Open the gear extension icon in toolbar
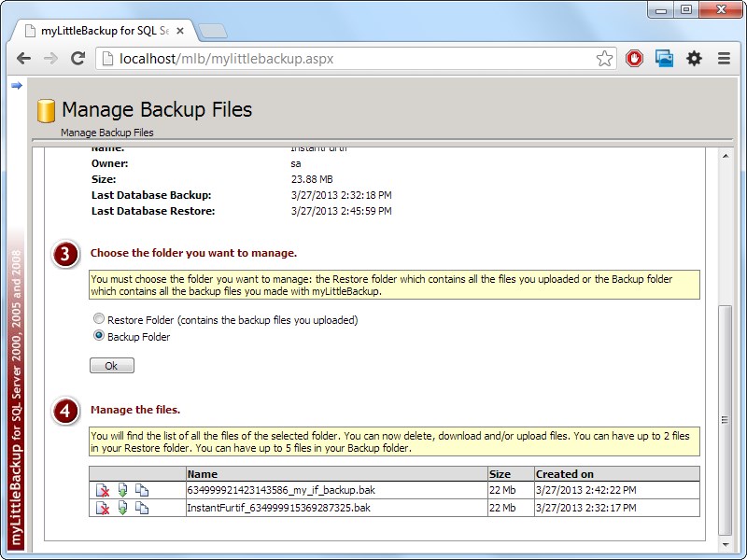747x560 pixels. click(x=694, y=59)
